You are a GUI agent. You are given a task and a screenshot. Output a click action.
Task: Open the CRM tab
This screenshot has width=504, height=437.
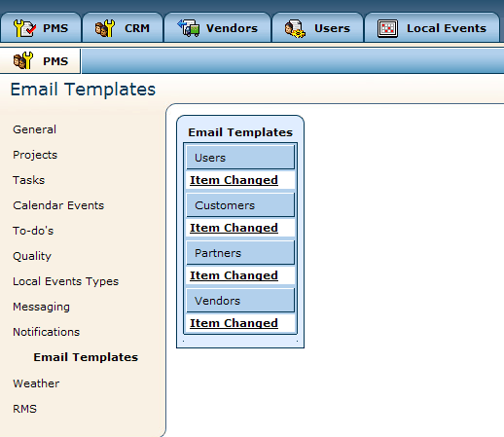click(123, 28)
